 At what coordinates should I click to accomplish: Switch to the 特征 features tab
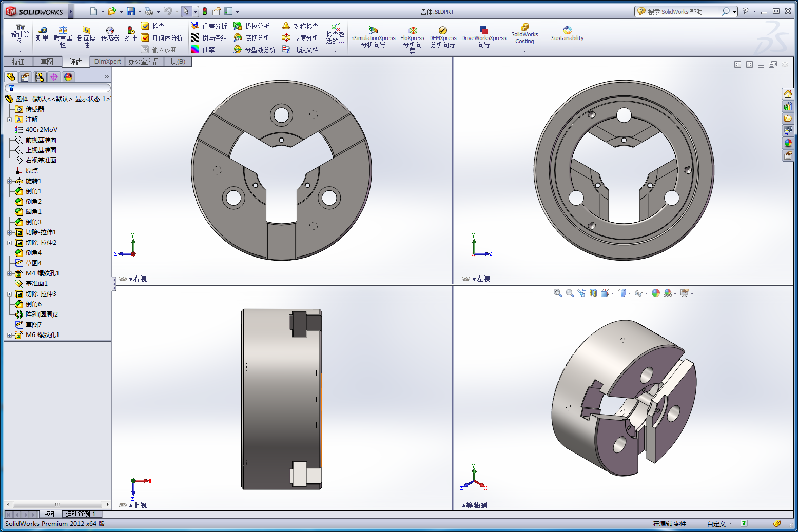(18, 62)
